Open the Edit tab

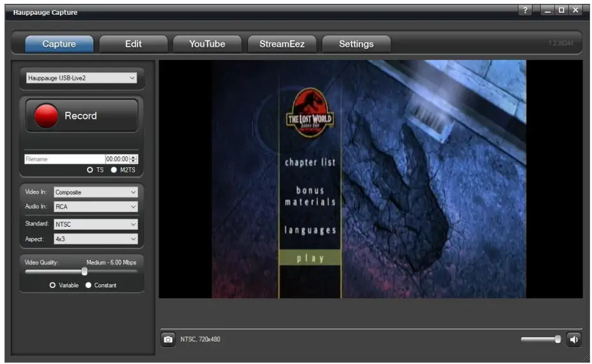click(x=133, y=44)
